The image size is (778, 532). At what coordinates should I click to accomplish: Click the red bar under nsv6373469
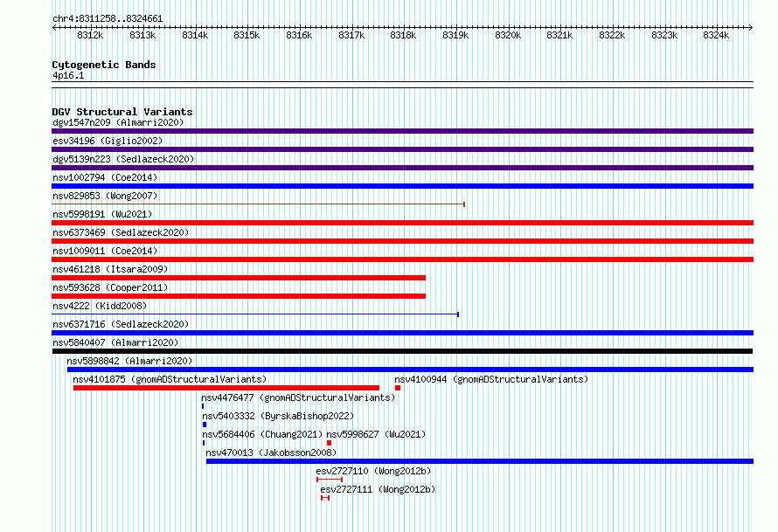pos(402,241)
